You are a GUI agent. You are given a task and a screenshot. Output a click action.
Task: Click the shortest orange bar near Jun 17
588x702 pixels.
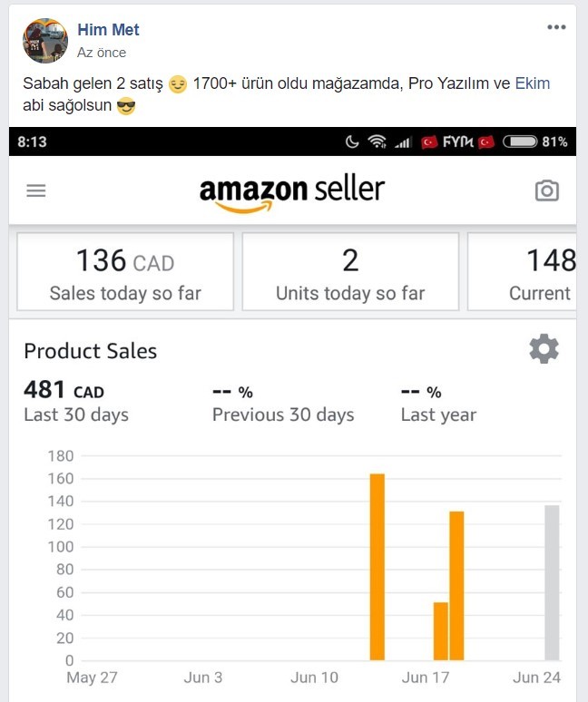click(x=441, y=631)
